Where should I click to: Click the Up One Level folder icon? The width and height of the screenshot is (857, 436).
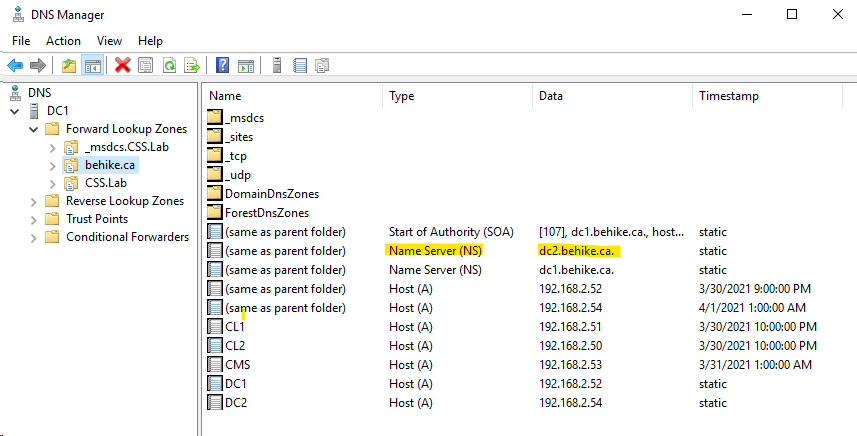(x=69, y=65)
